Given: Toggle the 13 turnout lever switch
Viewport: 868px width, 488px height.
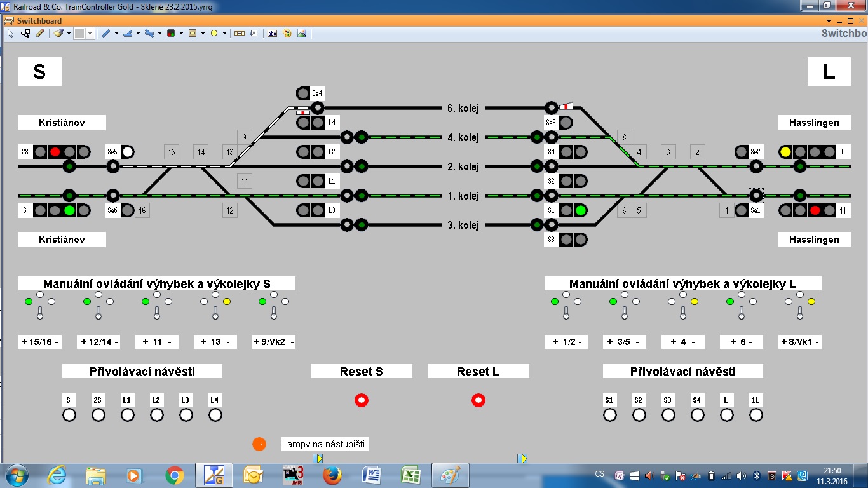Looking at the screenshot, I should point(215,313).
